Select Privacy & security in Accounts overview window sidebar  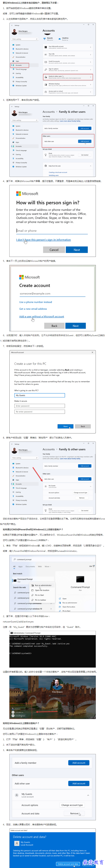point(21,82)
